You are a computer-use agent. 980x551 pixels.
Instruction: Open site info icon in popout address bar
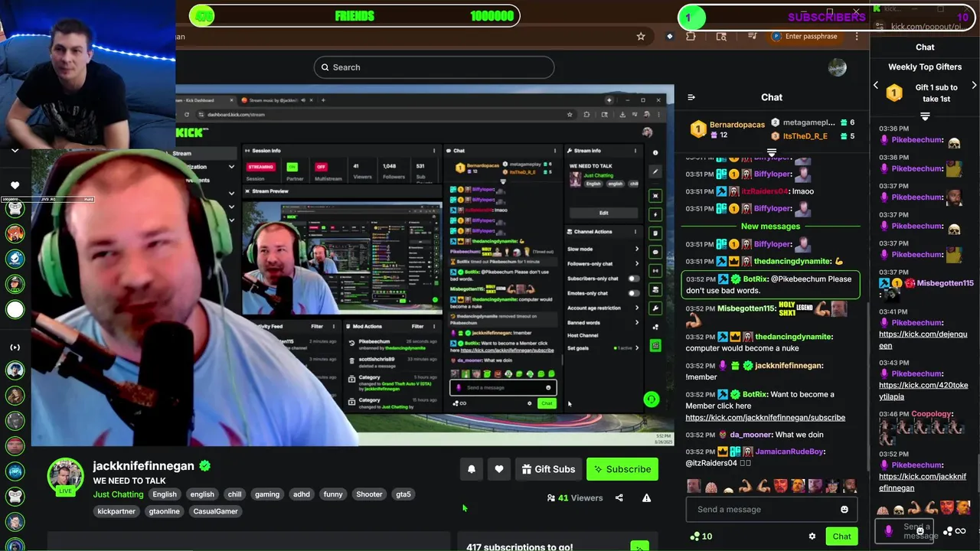[880, 27]
